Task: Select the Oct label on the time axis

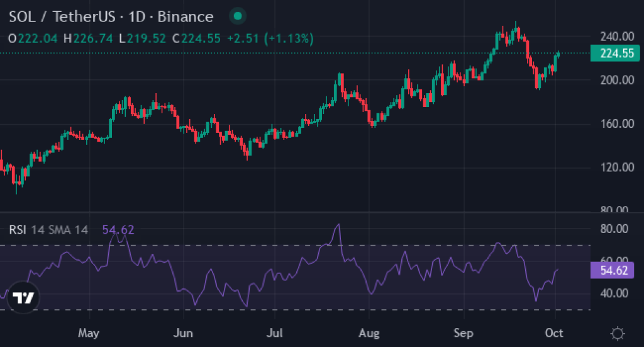Action: 554,333
